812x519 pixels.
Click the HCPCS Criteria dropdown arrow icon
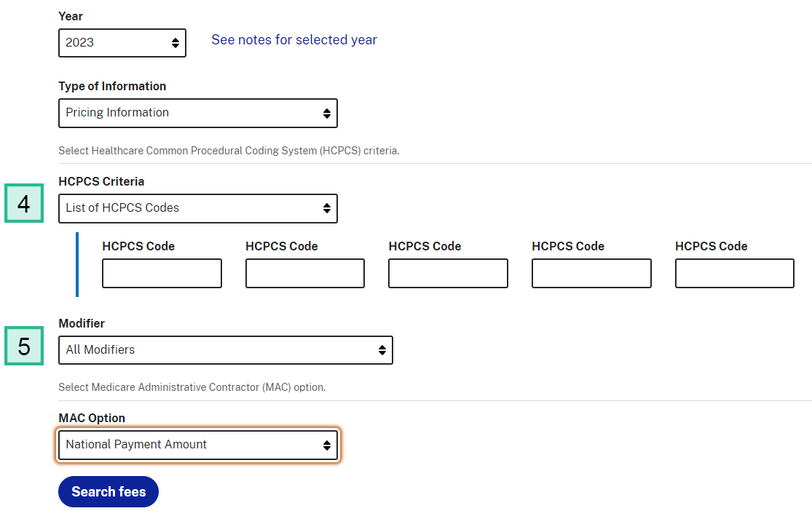(327, 208)
